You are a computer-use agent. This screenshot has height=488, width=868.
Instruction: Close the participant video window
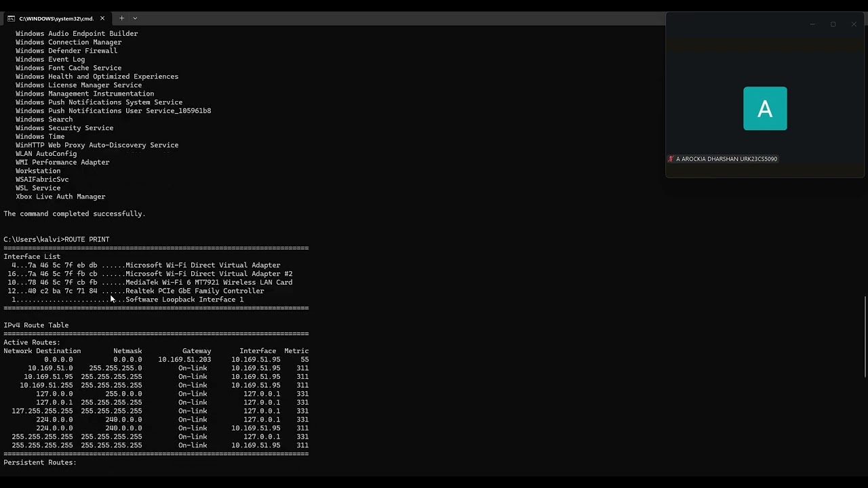pyautogui.click(x=854, y=24)
